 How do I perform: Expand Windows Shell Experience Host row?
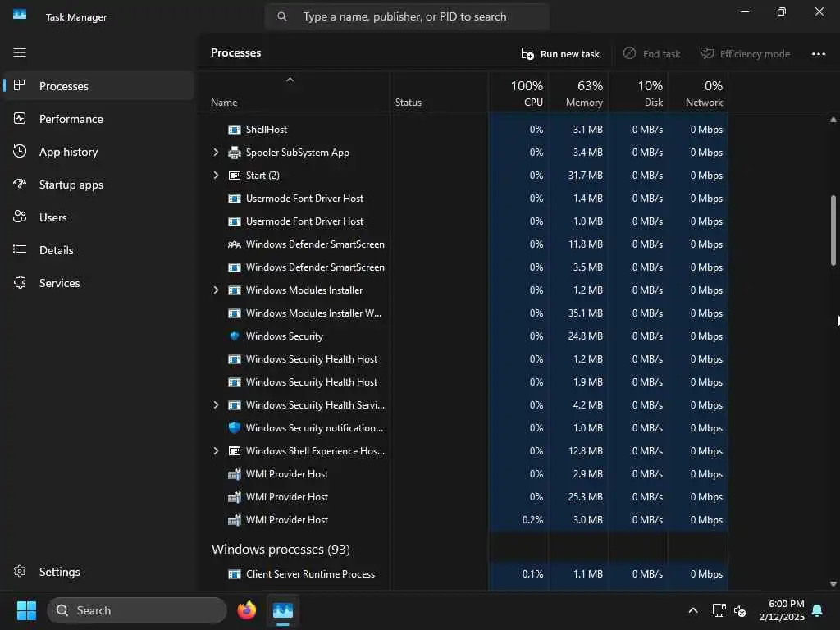click(x=216, y=451)
